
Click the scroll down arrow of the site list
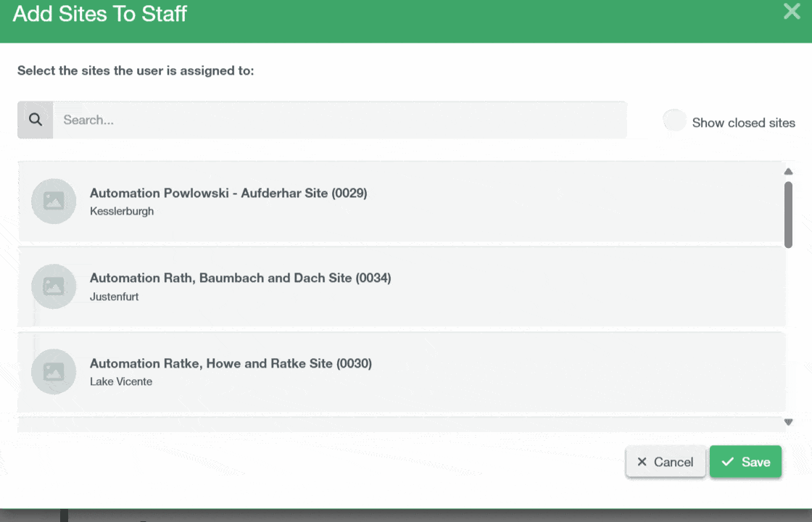tap(788, 422)
